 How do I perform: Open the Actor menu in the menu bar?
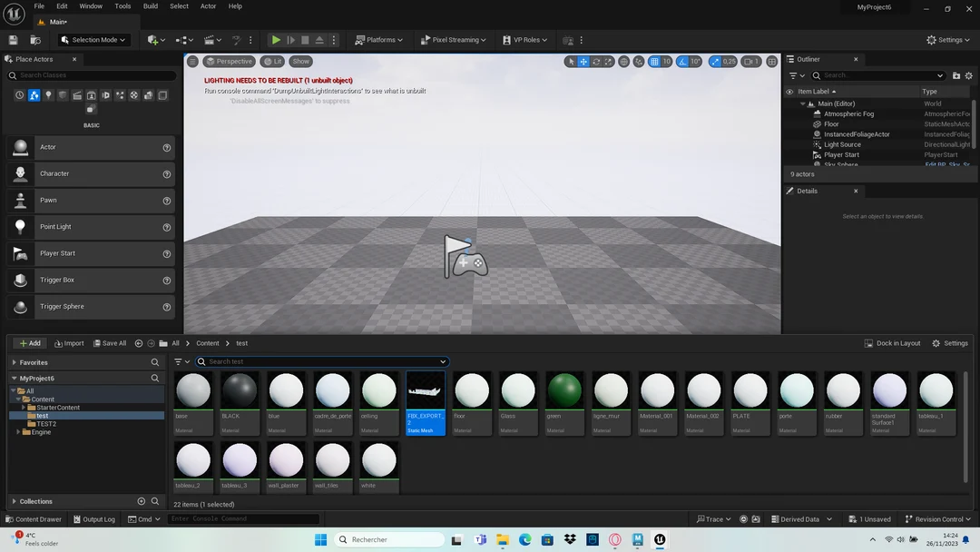208,6
